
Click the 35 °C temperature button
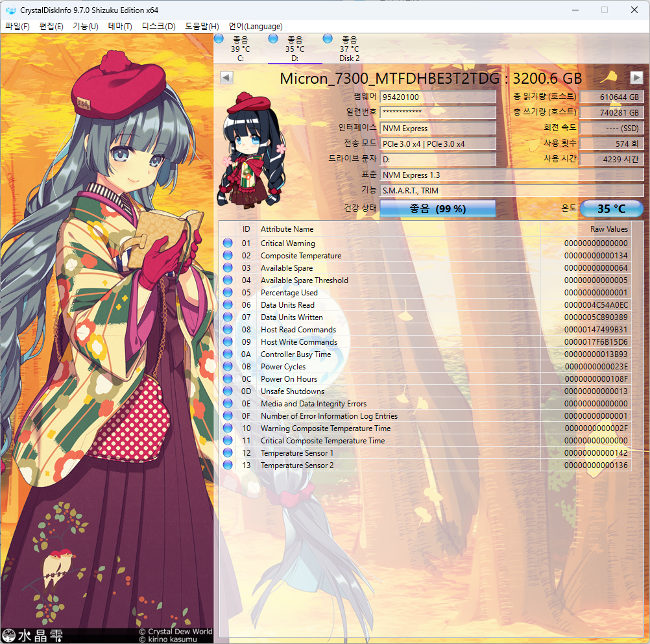tap(611, 209)
